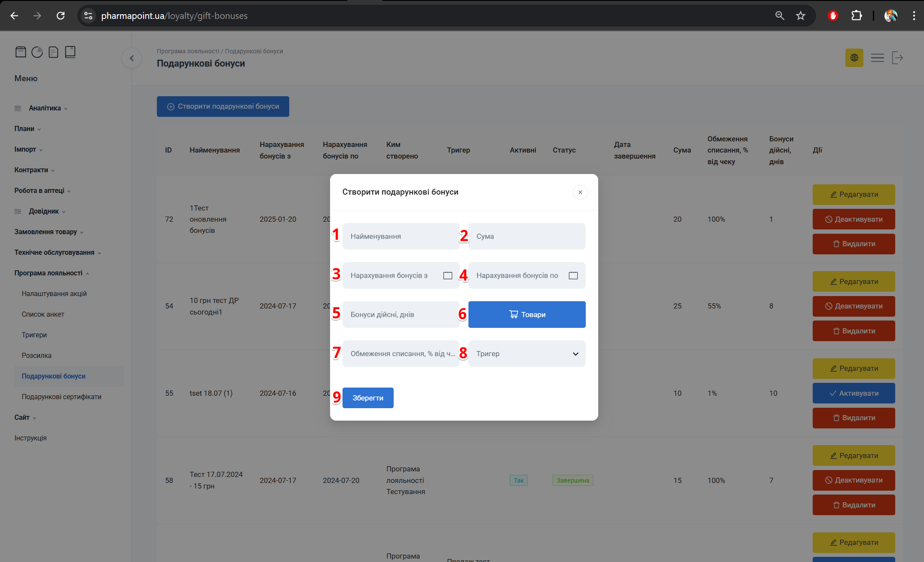Screen dimensions: 924x562
Task: Close the create gift bonuses dialog
Action: (580, 192)
